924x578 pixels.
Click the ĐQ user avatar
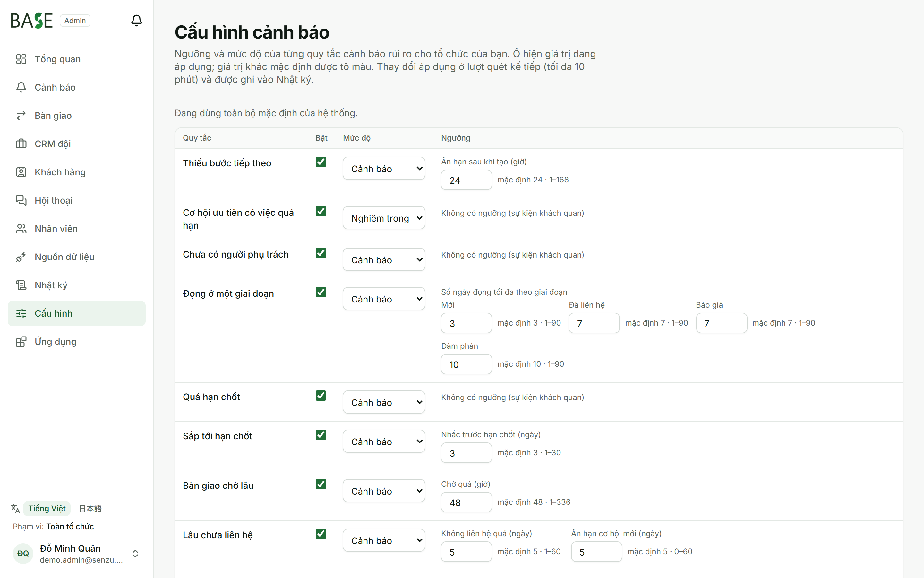(x=23, y=554)
